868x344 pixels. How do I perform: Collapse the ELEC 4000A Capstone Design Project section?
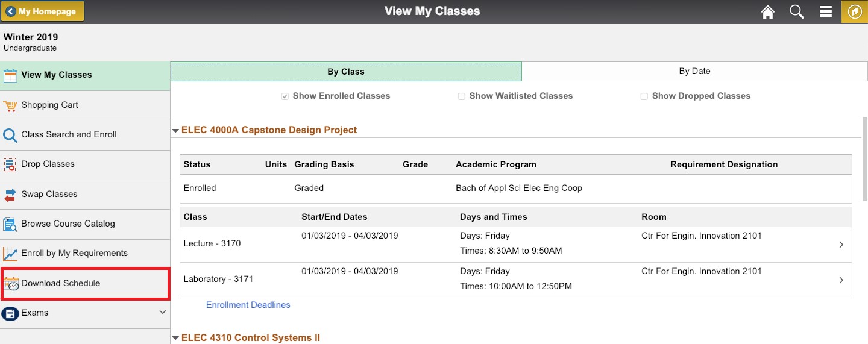tap(176, 130)
